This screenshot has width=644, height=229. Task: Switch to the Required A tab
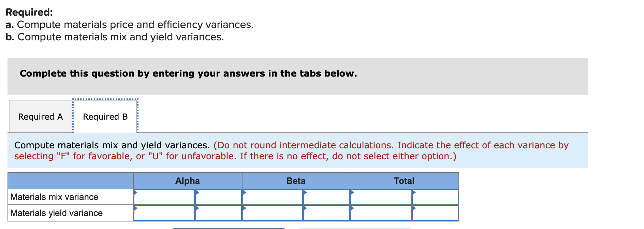40,116
